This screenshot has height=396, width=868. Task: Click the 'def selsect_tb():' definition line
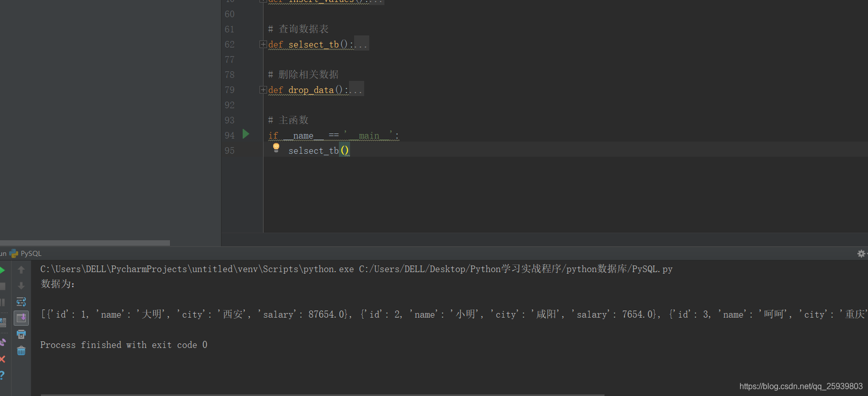pyautogui.click(x=311, y=45)
